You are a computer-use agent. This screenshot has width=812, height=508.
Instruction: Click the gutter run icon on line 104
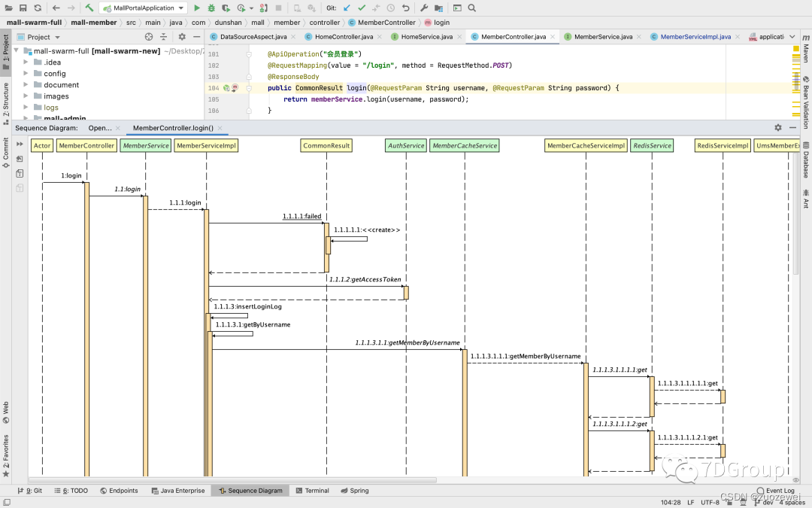(x=226, y=88)
